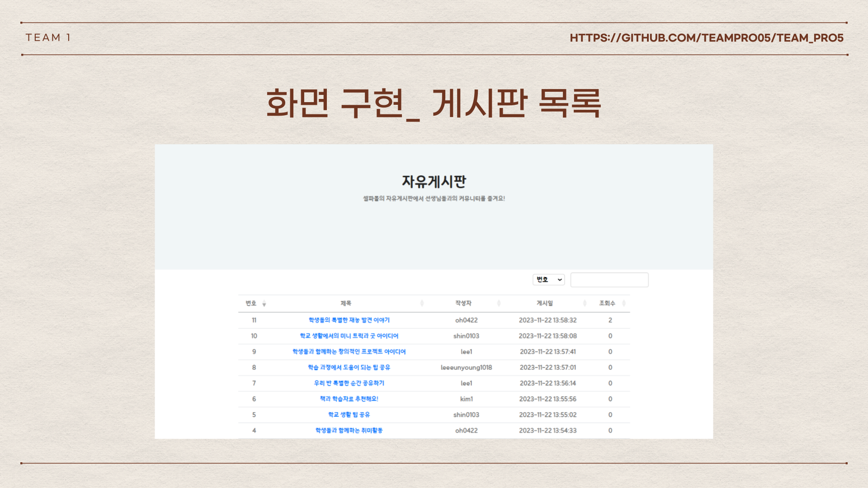Open post 학생들의 특별한 재능 발견 이야기
Image resolution: width=868 pixels, height=488 pixels.
pyautogui.click(x=349, y=320)
